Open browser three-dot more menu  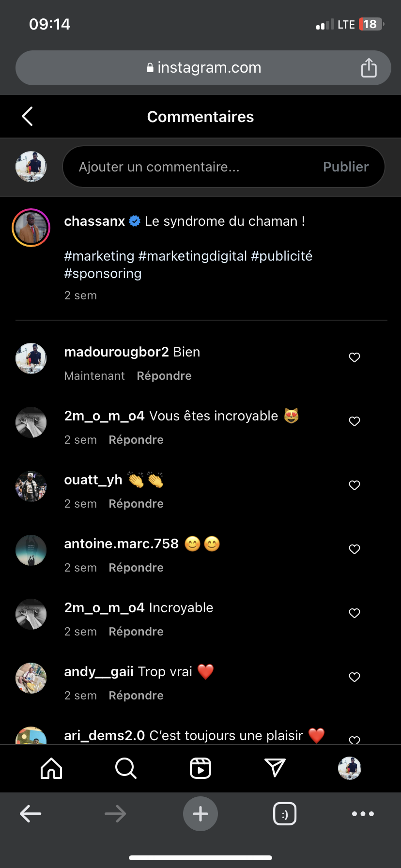point(363,814)
